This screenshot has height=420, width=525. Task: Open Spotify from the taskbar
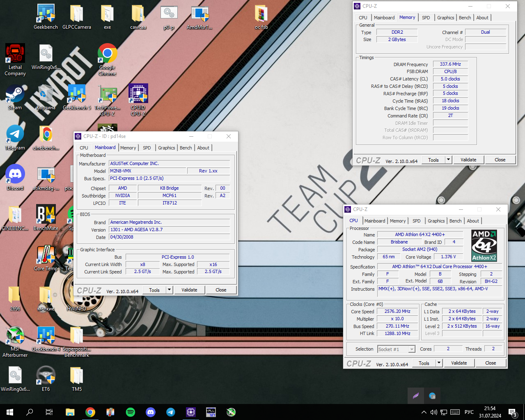click(131, 412)
